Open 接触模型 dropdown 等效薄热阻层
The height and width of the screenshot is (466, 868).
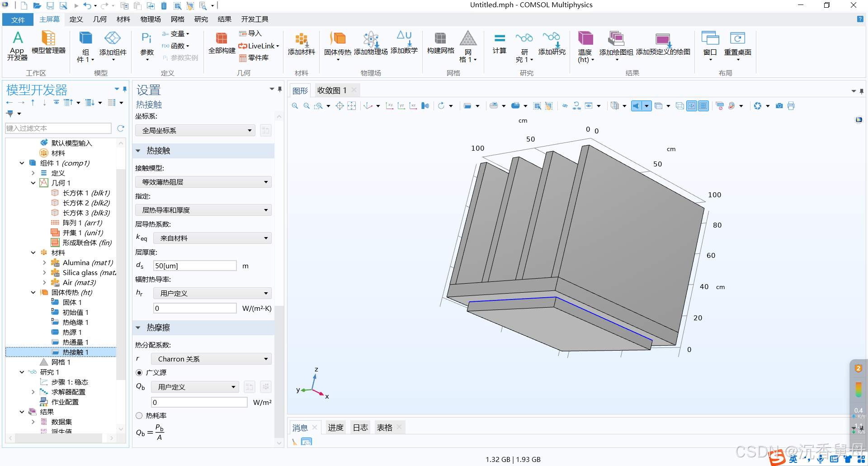[x=203, y=182]
